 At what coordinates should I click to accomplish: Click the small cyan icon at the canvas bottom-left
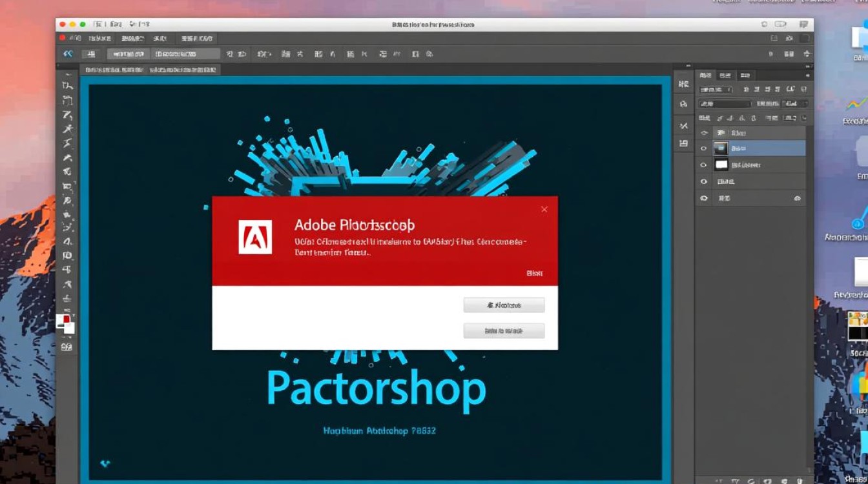pos(105,463)
